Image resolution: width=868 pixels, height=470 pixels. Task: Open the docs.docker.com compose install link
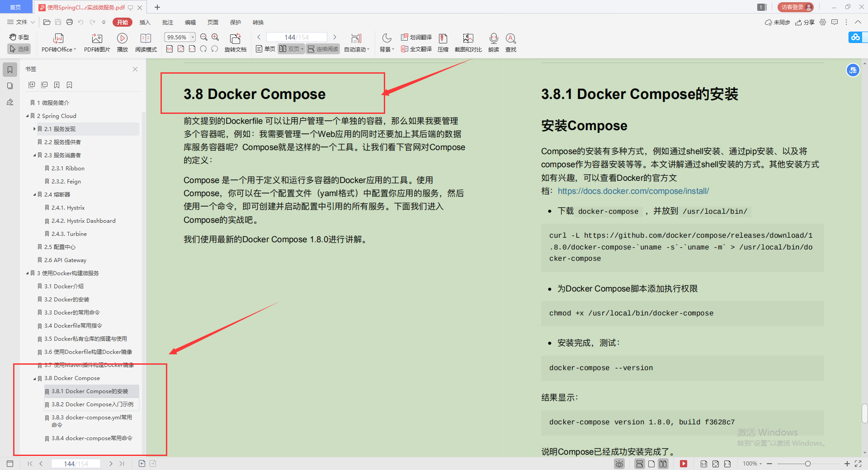click(633, 191)
